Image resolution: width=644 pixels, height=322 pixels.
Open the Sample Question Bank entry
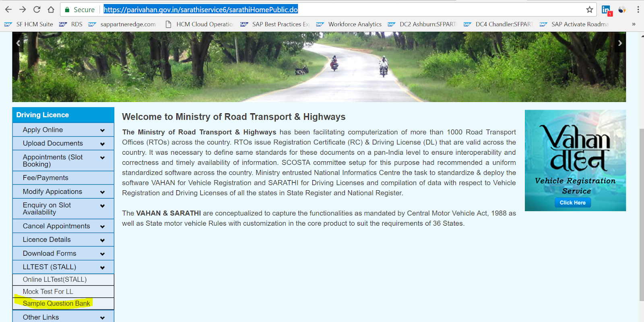click(63, 303)
